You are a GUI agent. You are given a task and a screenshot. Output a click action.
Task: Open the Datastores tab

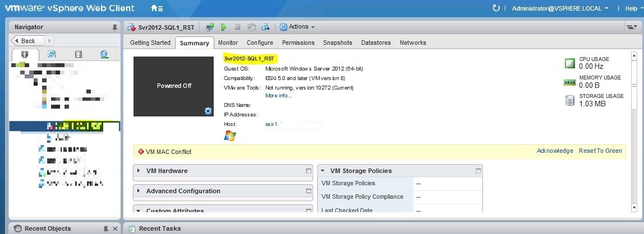(376, 43)
